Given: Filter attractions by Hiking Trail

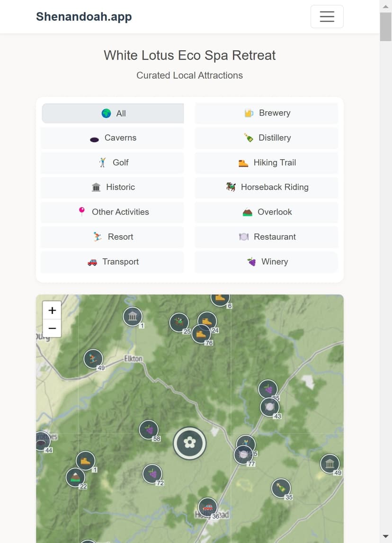Looking at the screenshot, I should point(266,162).
